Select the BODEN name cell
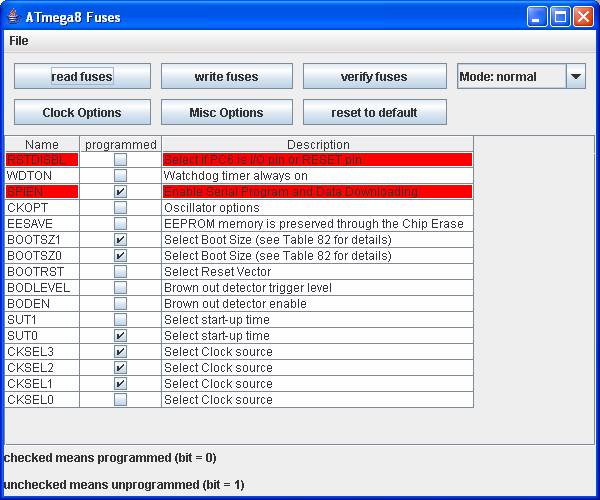600x500 pixels. click(x=42, y=304)
